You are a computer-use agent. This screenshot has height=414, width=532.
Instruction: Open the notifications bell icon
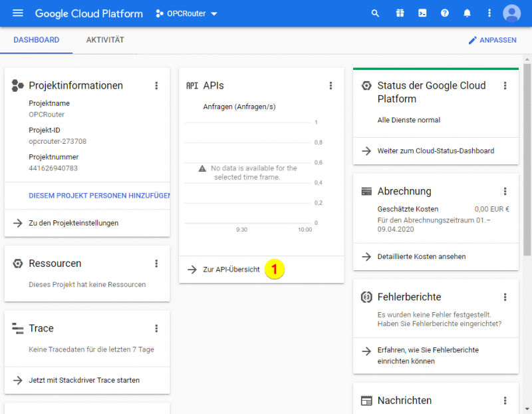pyautogui.click(x=467, y=13)
